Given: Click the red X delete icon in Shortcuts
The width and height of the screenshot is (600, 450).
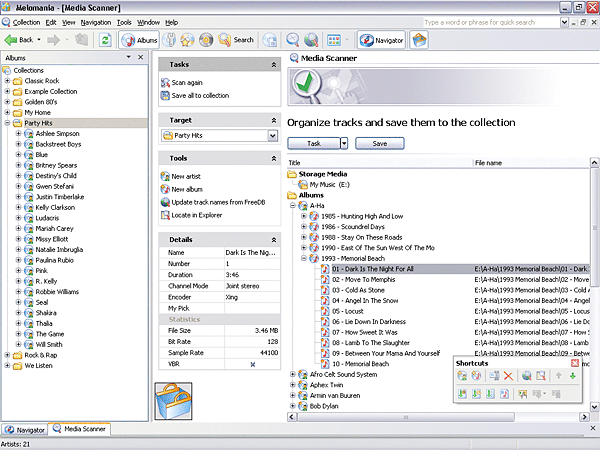Looking at the screenshot, I should (508, 375).
